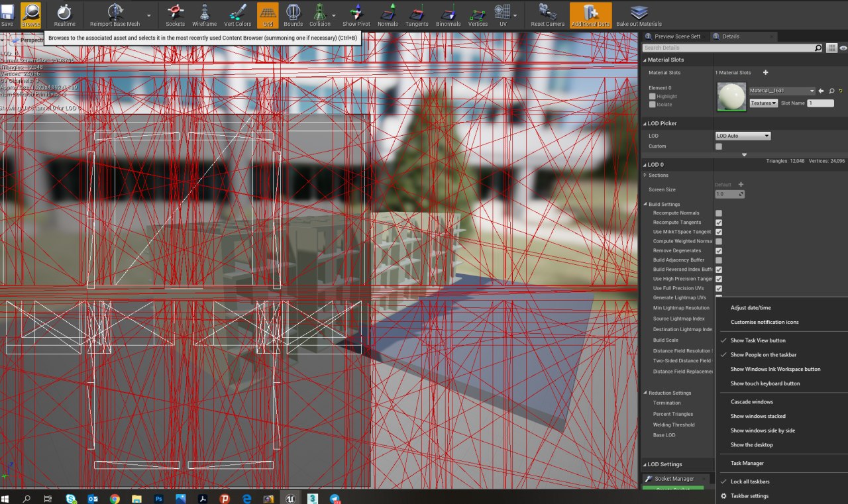
Task: Browse to Material__1631 with magnifier icon
Action: [x=831, y=91]
